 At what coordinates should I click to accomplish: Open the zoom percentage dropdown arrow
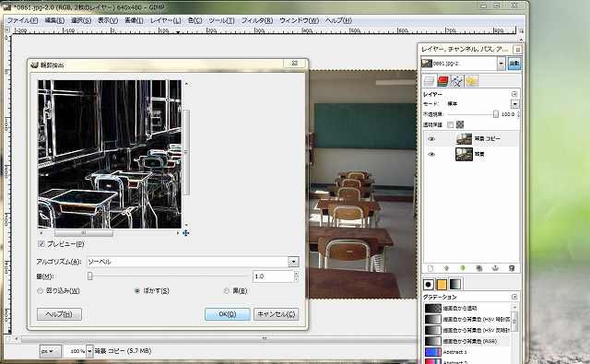coord(89,351)
